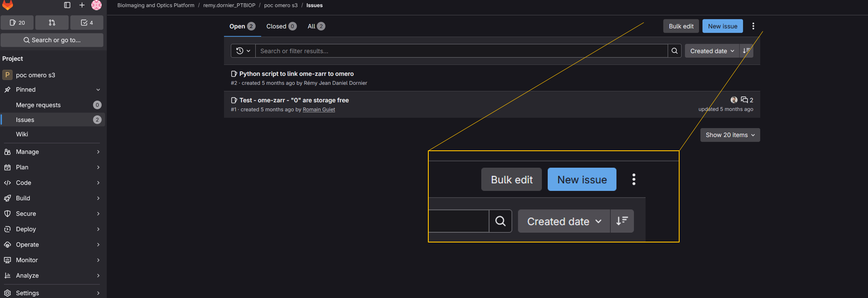
Task: Click the Code brackets icon in sidebar
Action: [7, 183]
